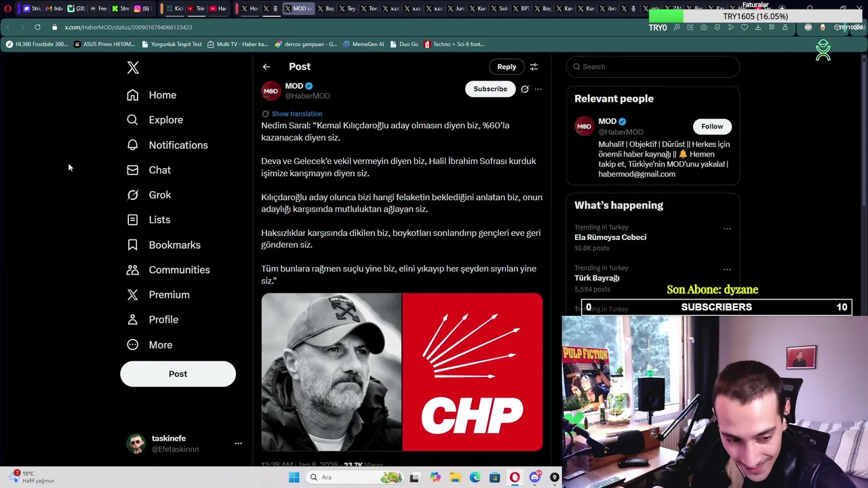
Task: Open the Nedim Saral portrait image
Action: [x=332, y=372]
